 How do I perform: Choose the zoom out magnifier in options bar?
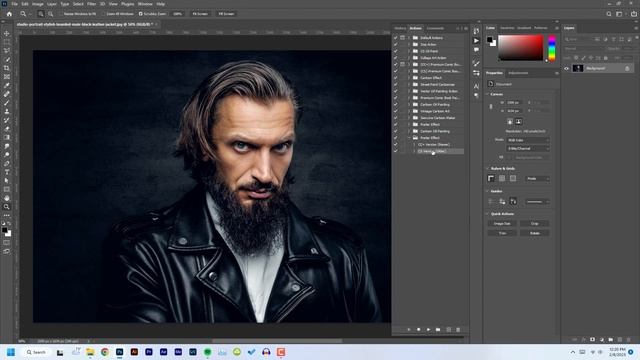point(51,14)
